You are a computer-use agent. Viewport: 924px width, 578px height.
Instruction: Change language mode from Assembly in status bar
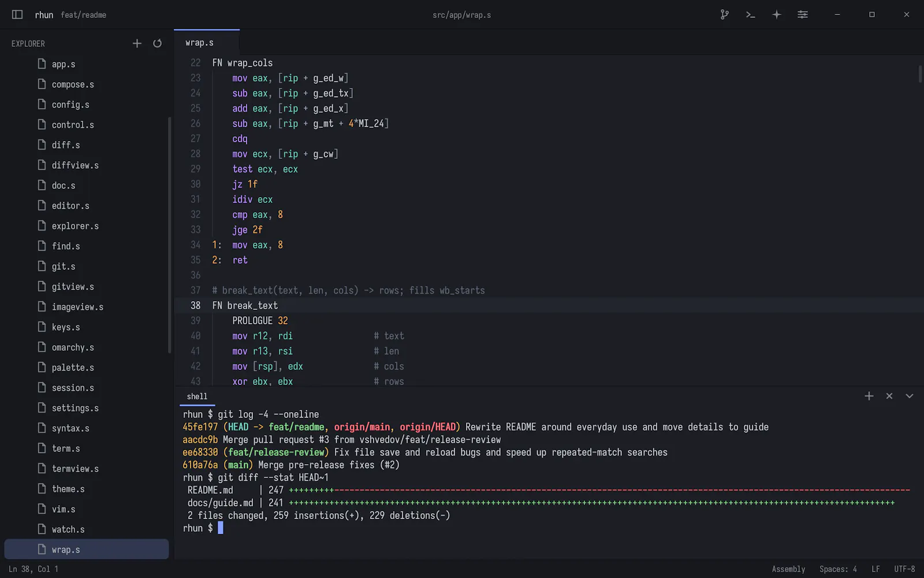[788, 569]
